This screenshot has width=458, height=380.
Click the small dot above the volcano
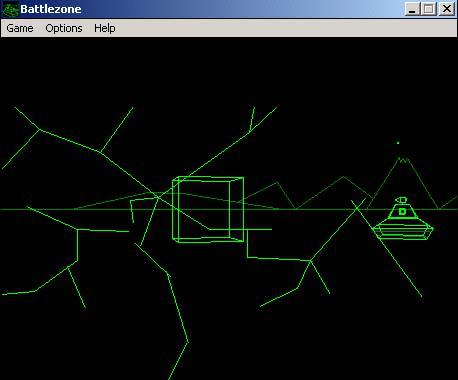(398, 143)
